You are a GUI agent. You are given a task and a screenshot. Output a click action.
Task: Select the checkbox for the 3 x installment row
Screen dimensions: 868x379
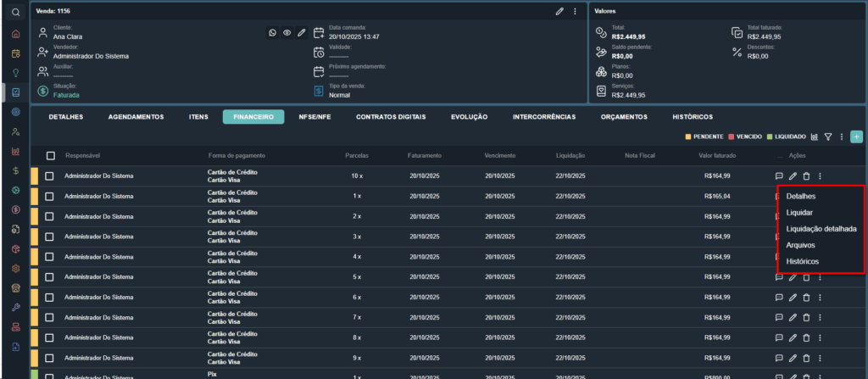(x=50, y=237)
